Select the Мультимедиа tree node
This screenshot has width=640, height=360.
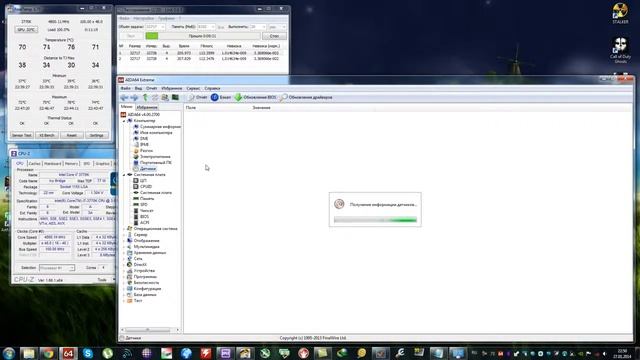tap(143, 247)
